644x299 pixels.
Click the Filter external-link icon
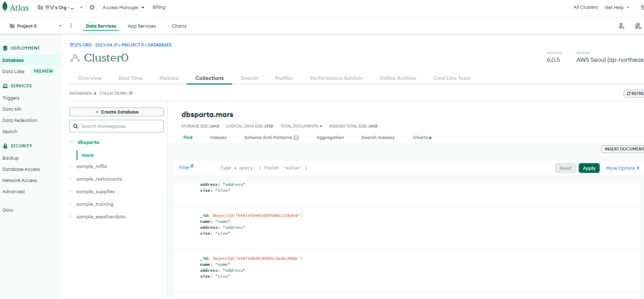[x=192, y=166]
